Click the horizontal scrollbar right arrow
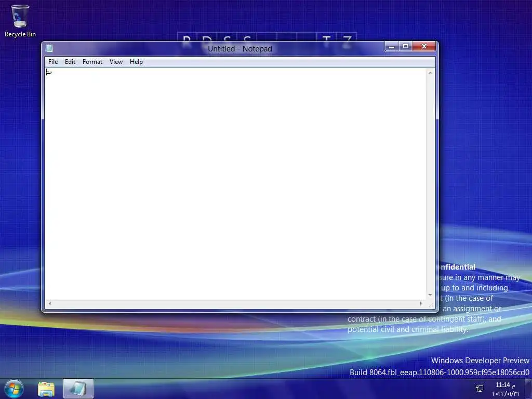Viewport: 532px width, 399px height. (x=421, y=303)
